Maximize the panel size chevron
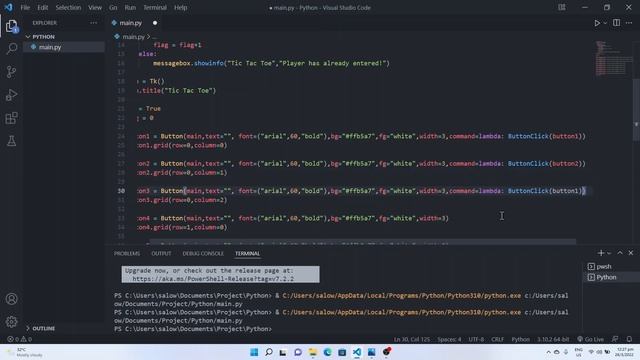 (x=620, y=253)
